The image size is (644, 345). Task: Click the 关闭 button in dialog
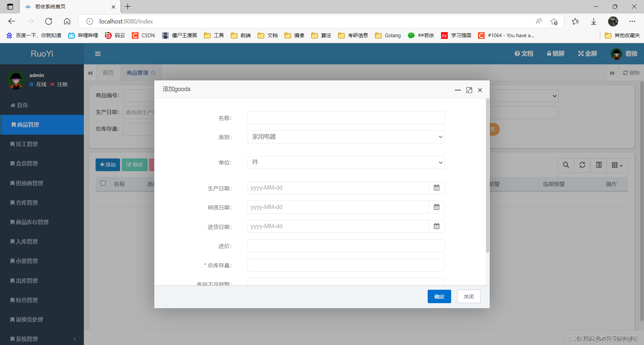[x=469, y=296]
